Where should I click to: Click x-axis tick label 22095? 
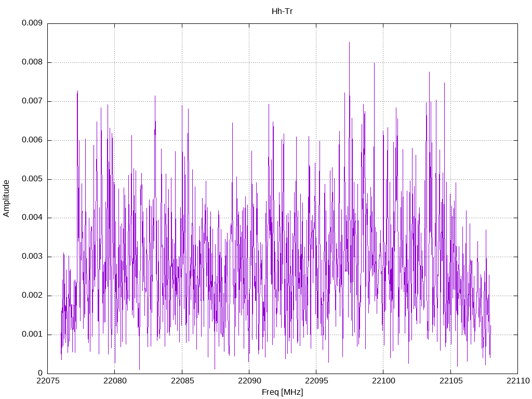[x=316, y=381]
